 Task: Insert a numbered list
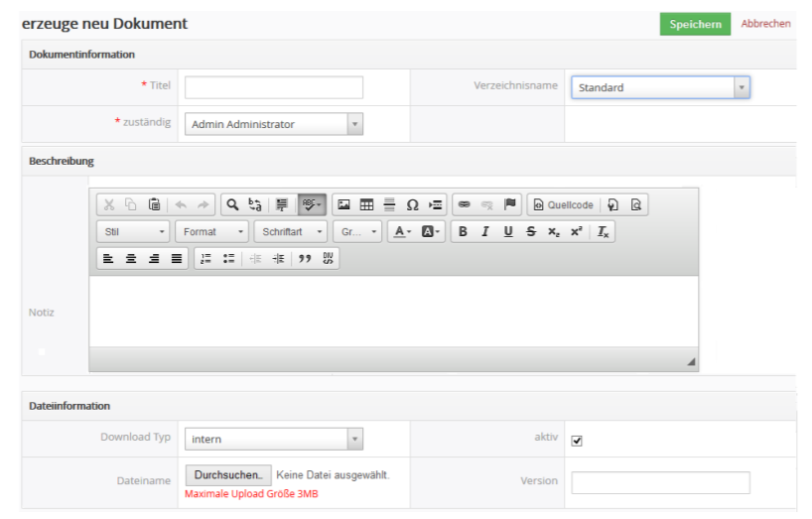pos(206,259)
